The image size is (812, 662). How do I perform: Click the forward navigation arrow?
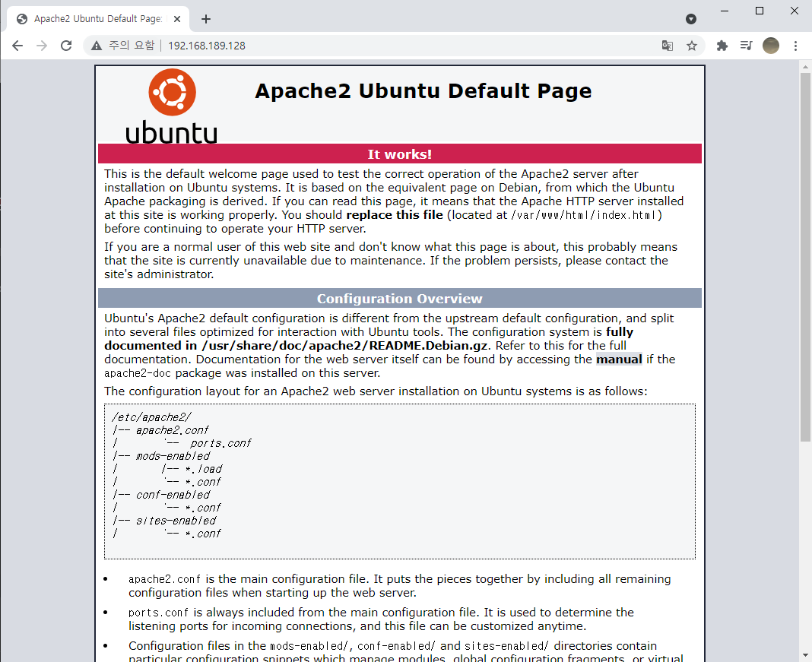(42, 46)
